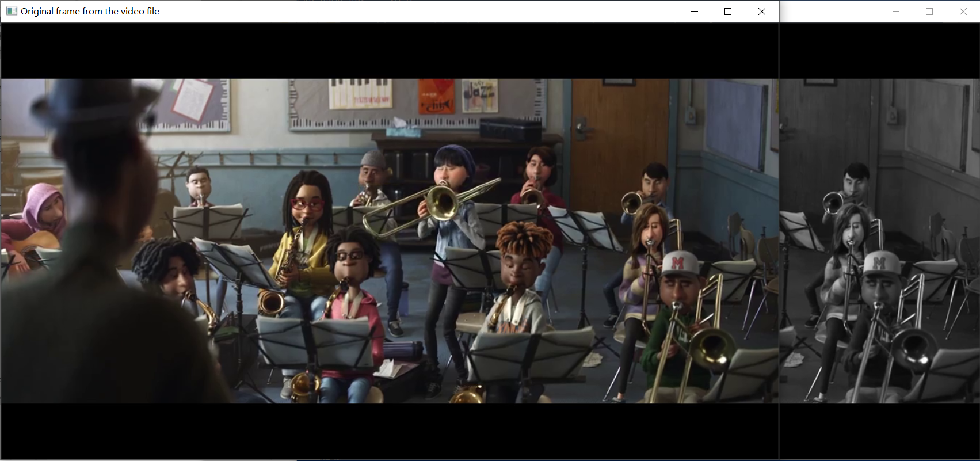
Task: Click the red M cap in color frame
Action: coord(679,264)
